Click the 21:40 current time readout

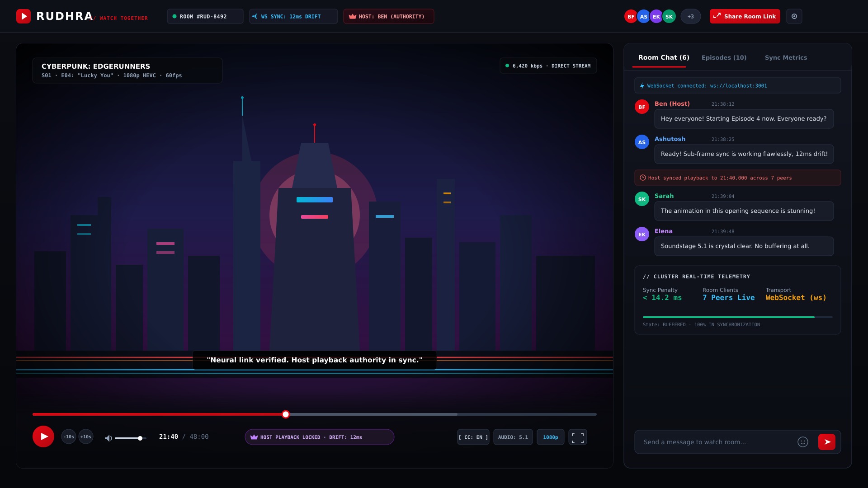[x=168, y=436]
